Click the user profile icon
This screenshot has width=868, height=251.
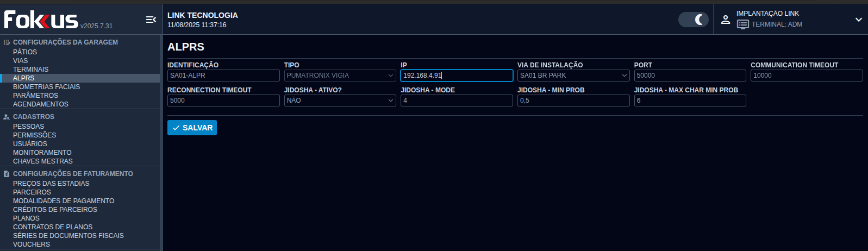[725, 20]
